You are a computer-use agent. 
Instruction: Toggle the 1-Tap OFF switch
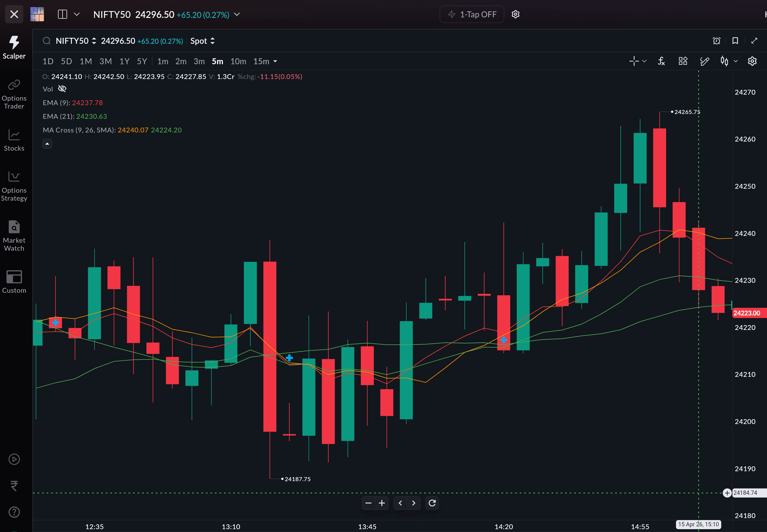pyautogui.click(x=472, y=14)
